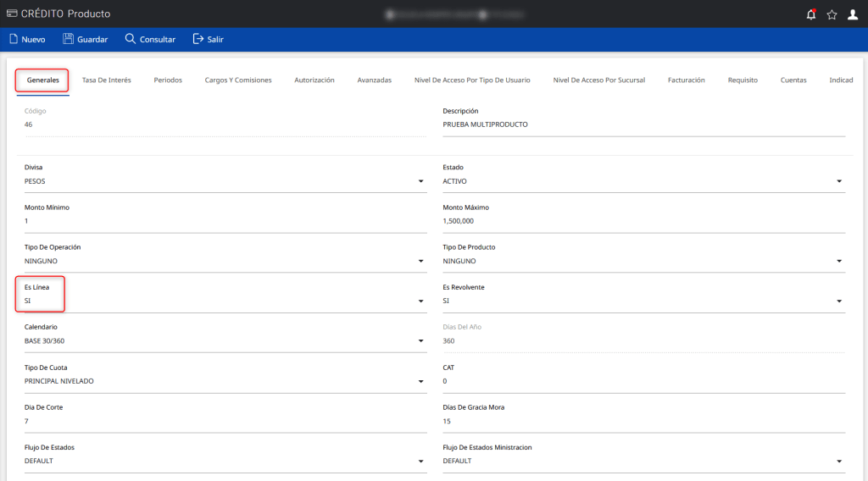Viewport: 868px width, 481px height.
Task: Open the Es Revolvente dropdown
Action: tap(838, 301)
